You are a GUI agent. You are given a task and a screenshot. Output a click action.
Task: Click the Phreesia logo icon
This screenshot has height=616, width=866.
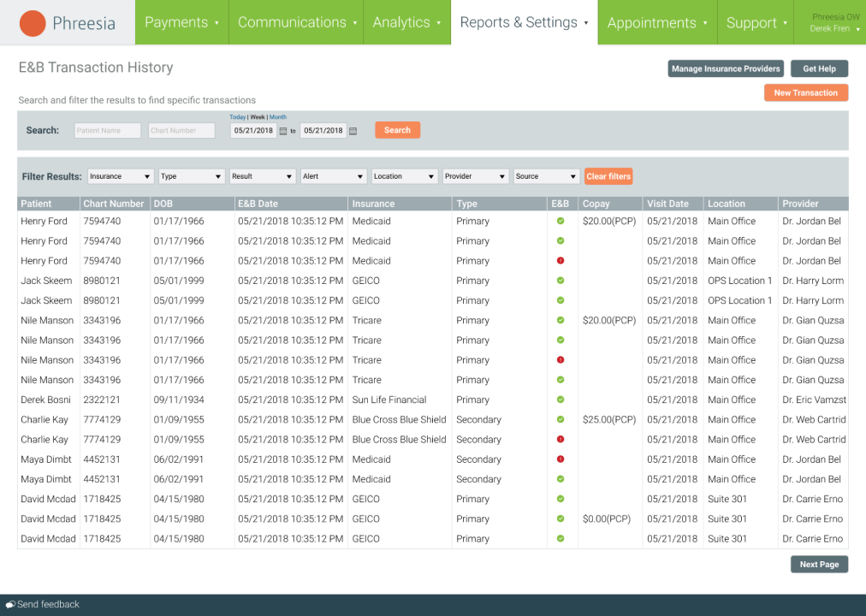(x=32, y=22)
